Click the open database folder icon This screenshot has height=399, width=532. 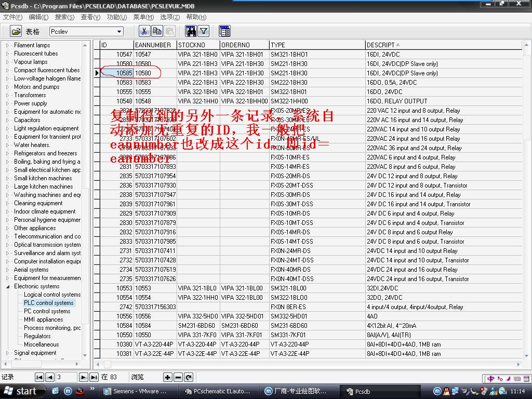(x=16, y=32)
